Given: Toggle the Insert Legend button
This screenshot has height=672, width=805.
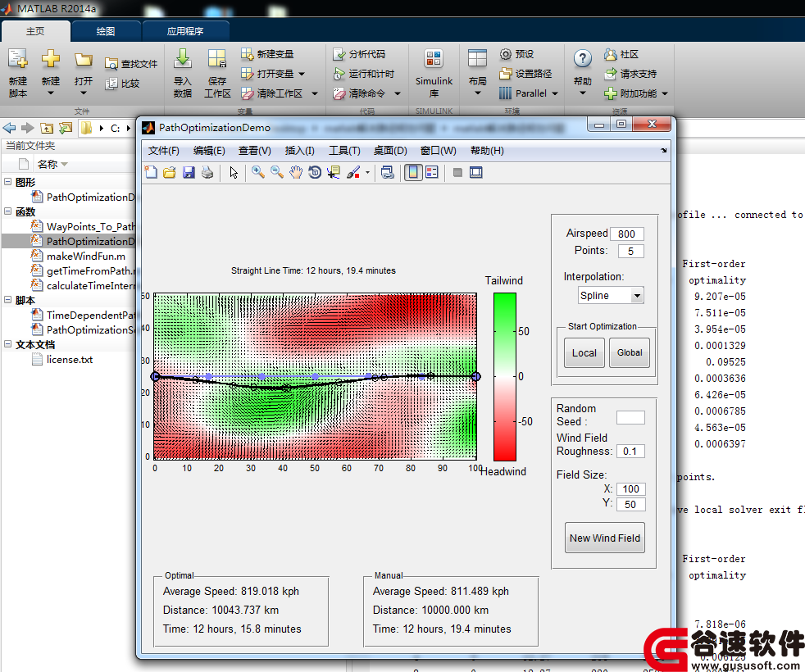Looking at the screenshot, I should (432, 172).
